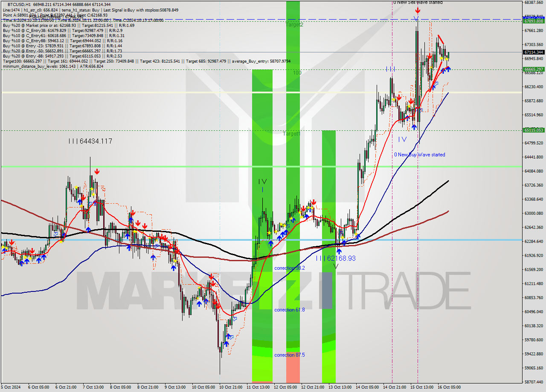Select the '10 Oct 21:00' time label
546x392 pixels.
pos(230,387)
